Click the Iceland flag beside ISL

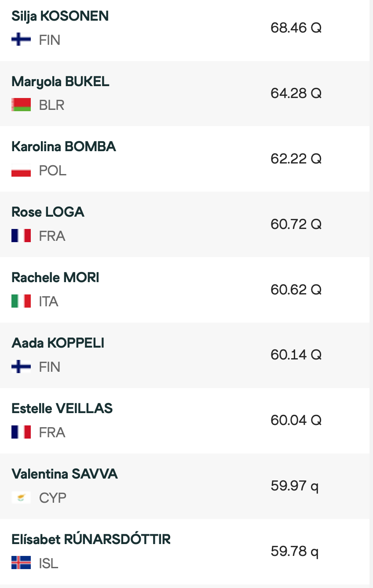tap(21, 563)
